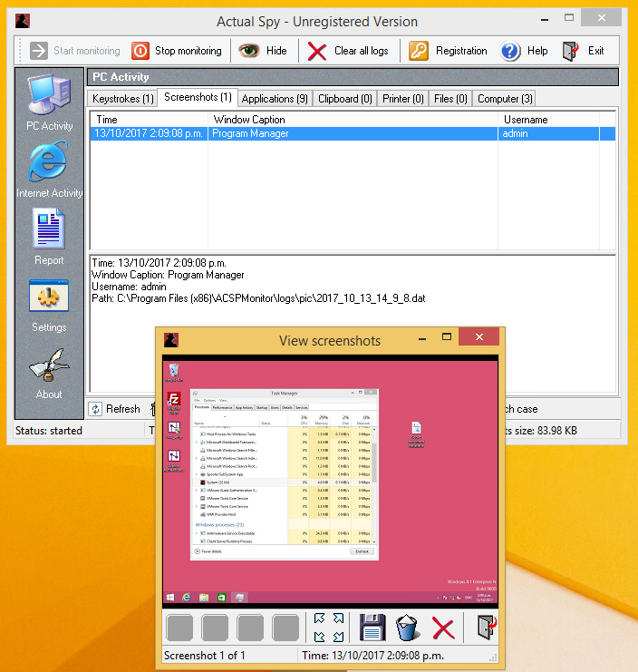Screen dimensions: 638x672
Task: Open PC Activity in the sidebar
Action: (49, 102)
